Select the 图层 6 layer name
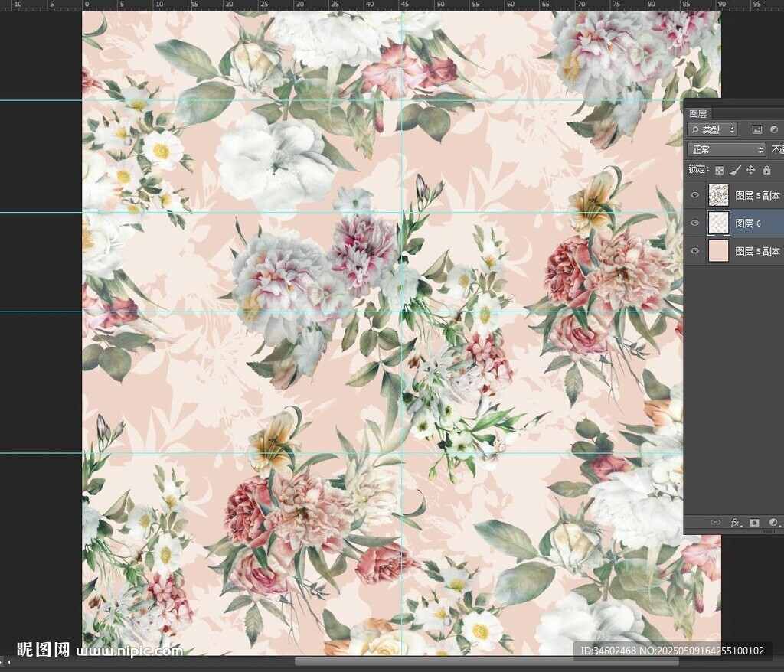Screen dimensions: 784x672 coord(748,223)
